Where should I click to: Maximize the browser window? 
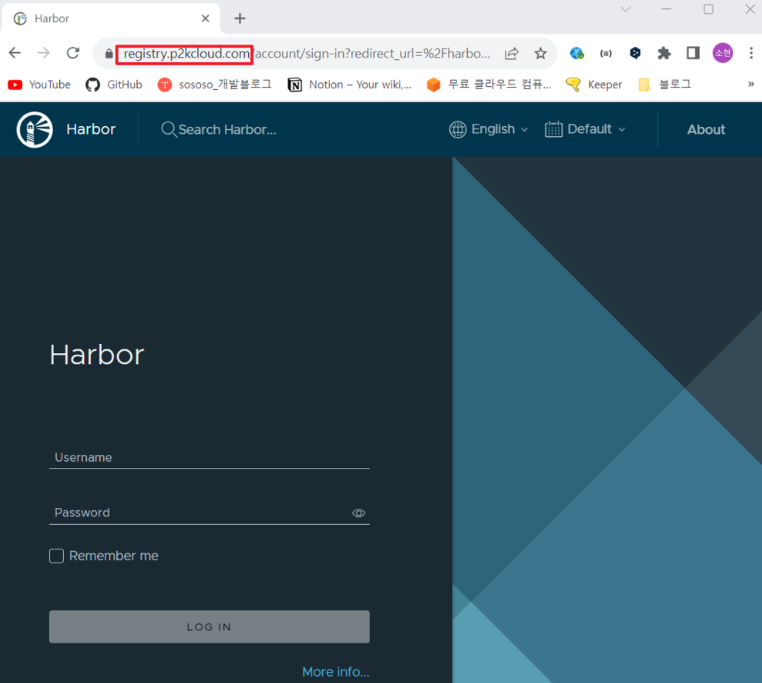tap(709, 9)
